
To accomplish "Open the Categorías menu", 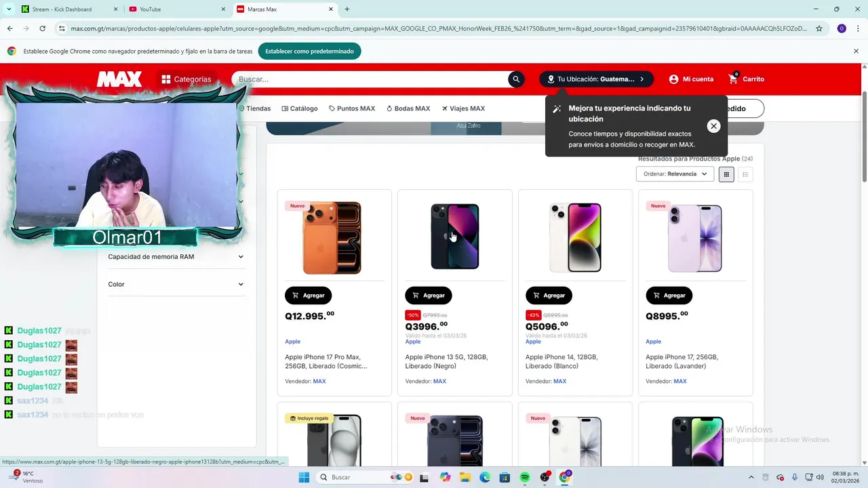I will (x=186, y=79).
